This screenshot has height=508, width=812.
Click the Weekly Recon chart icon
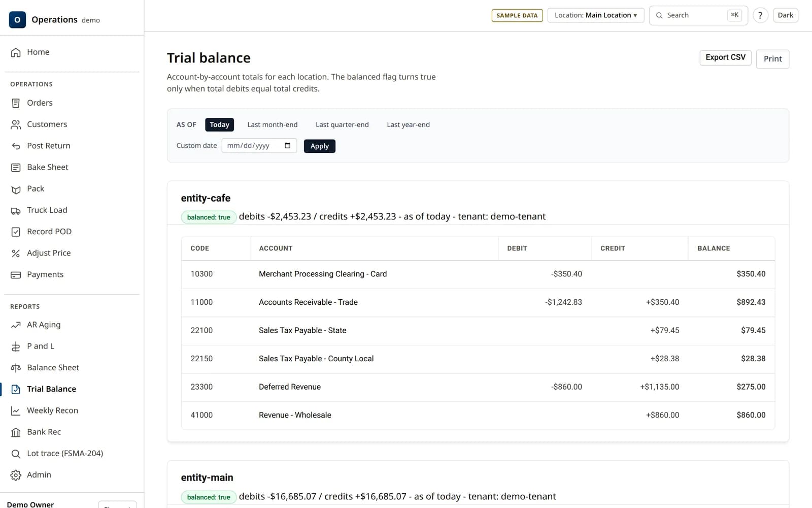pyautogui.click(x=16, y=410)
